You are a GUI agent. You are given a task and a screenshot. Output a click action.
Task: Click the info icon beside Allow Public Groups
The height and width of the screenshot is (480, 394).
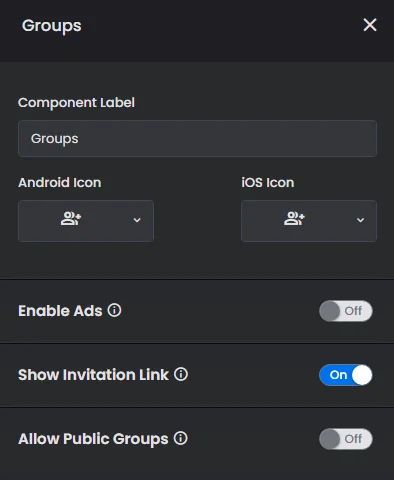coord(180,438)
